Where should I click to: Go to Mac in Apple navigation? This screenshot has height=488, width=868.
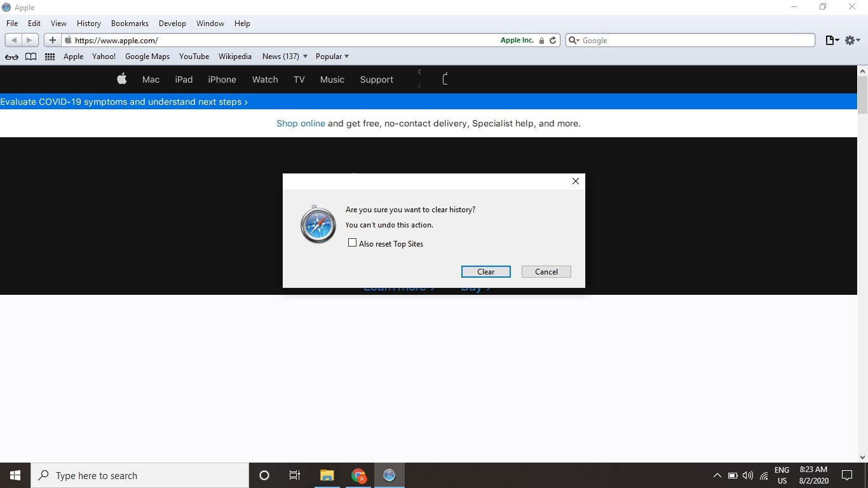click(x=151, y=79)
